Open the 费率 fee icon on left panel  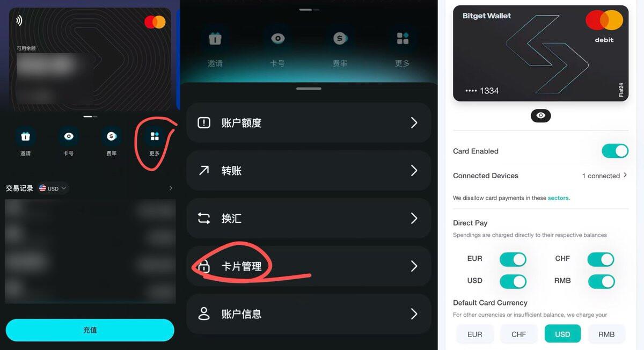pyautogui.click(x=112, y=136)
